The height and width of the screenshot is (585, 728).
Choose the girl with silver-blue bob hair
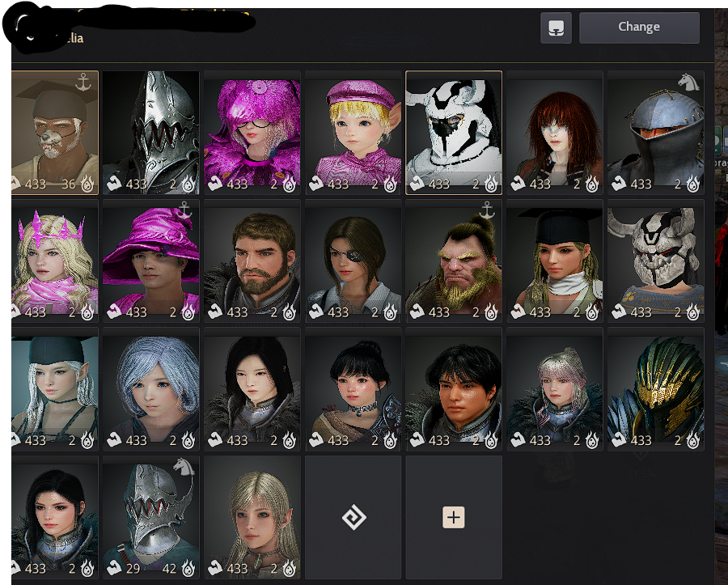tap(151, 389)
